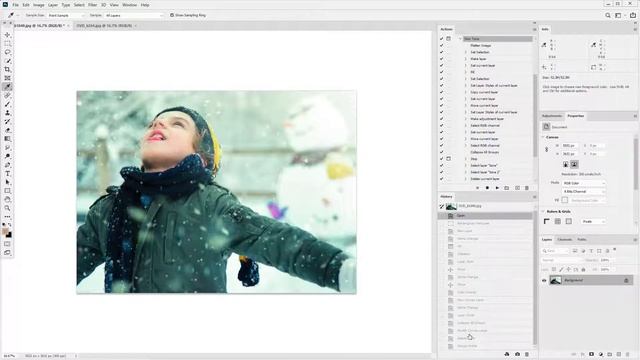
Task: Add layer mask in Layers panel
Action: point(591,354)
